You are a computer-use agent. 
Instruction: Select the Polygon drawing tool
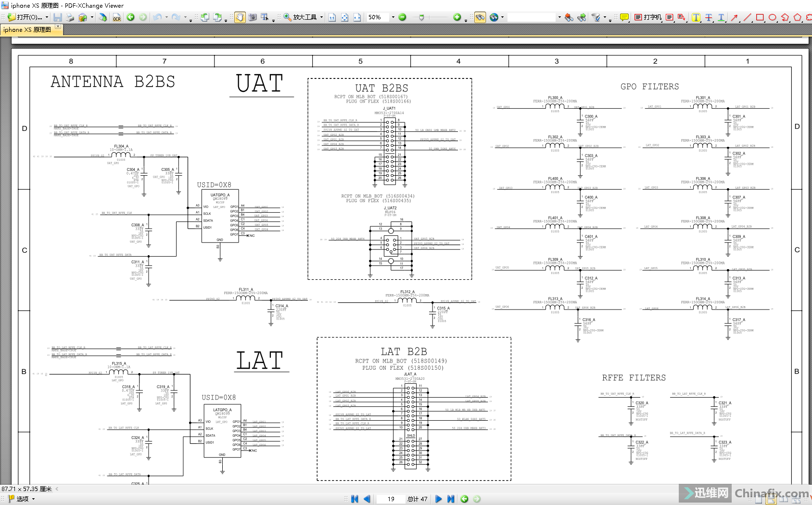797,17
